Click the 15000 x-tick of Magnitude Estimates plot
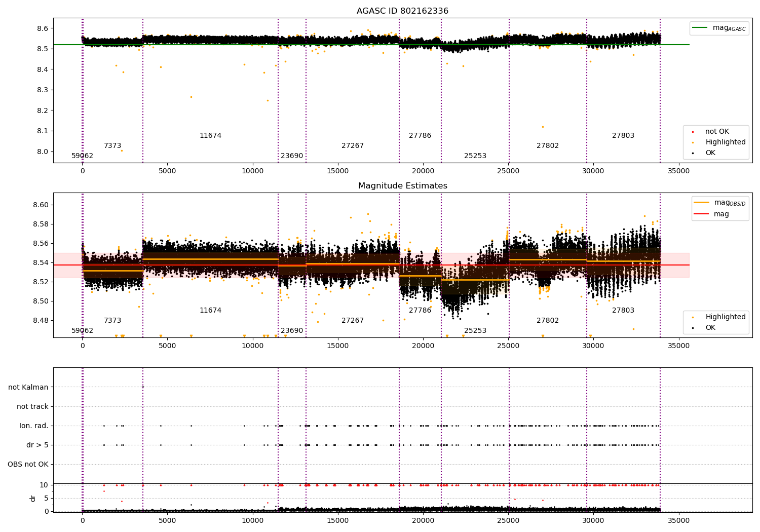The image size is (760, 532). point(338,346)
